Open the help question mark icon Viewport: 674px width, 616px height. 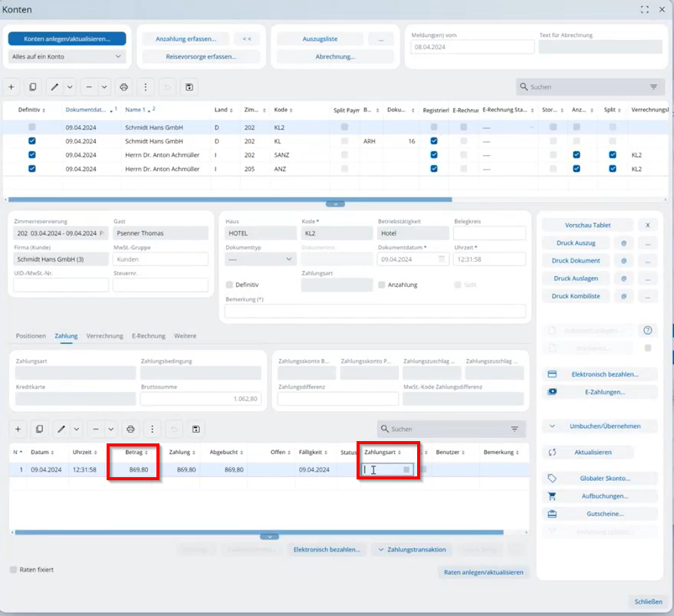coord(648,331)
